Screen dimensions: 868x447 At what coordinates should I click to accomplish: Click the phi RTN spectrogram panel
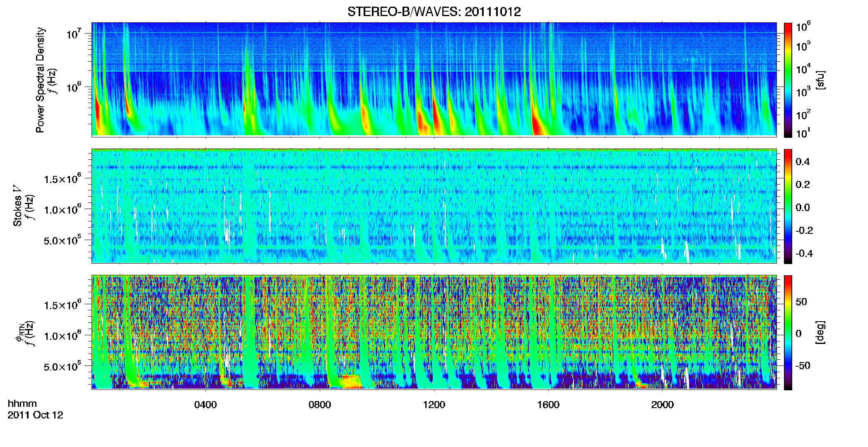tap(434, 332)
